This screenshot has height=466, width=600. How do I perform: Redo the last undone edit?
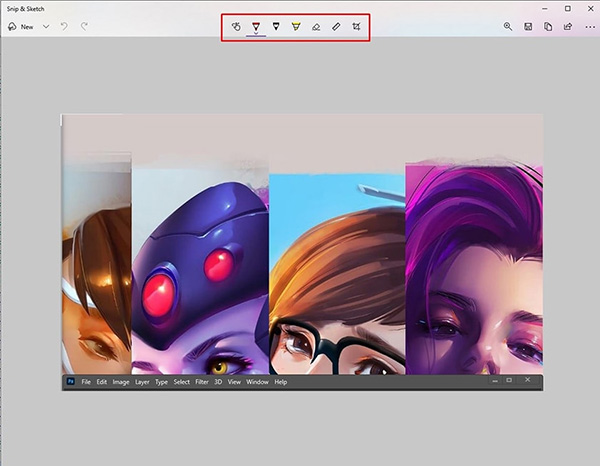pyautogui.click(x=84, y=26)
